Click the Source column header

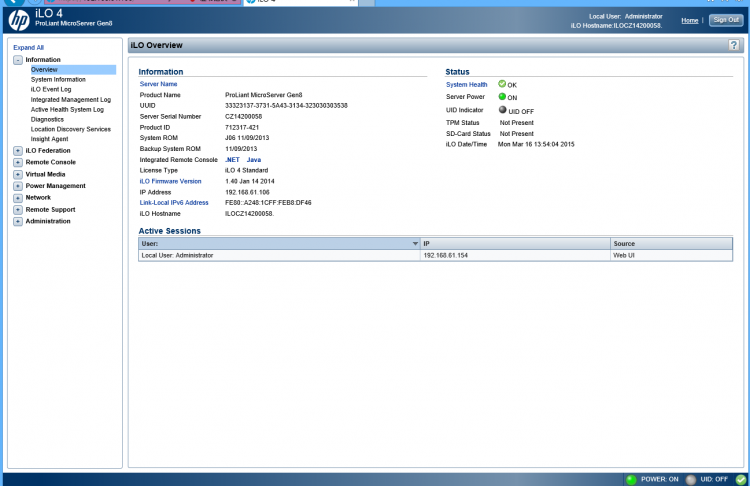tap(671, 243)
